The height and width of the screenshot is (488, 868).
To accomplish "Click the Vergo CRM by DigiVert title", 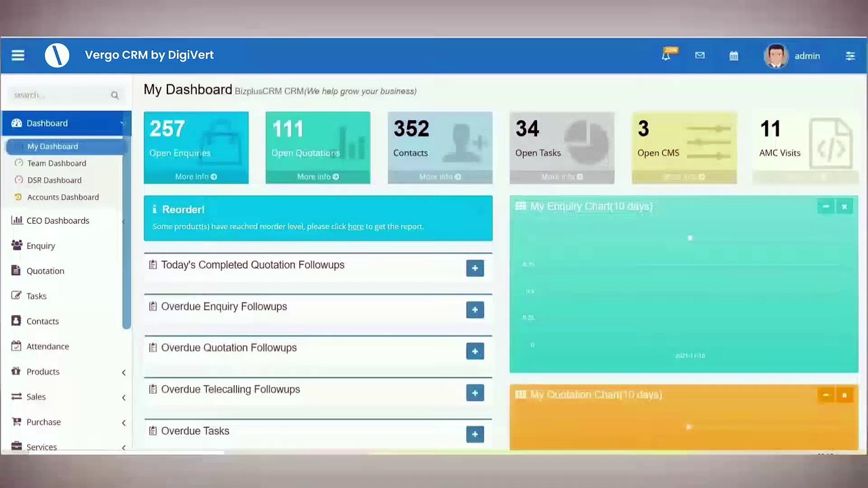I will coord(149,55).
